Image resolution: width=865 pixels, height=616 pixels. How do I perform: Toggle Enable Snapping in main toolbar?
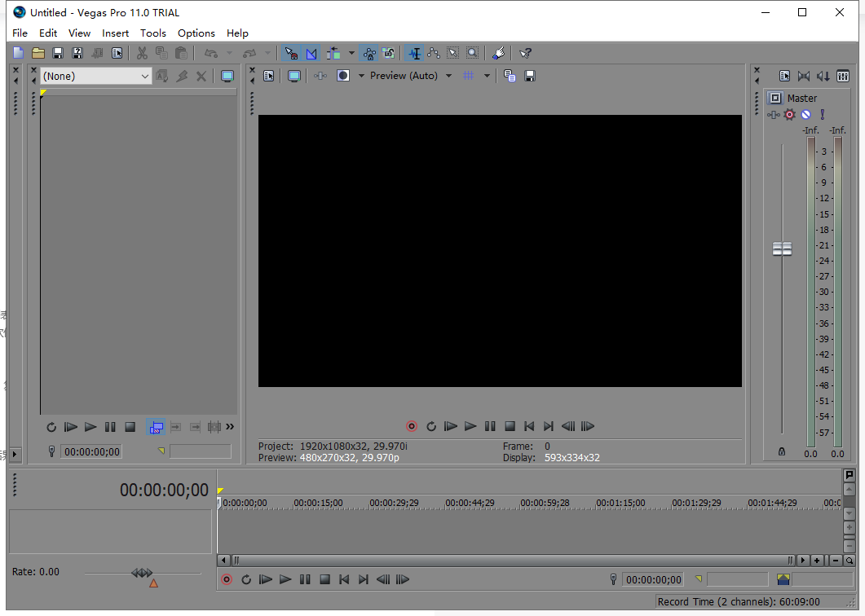click(290, 53)
